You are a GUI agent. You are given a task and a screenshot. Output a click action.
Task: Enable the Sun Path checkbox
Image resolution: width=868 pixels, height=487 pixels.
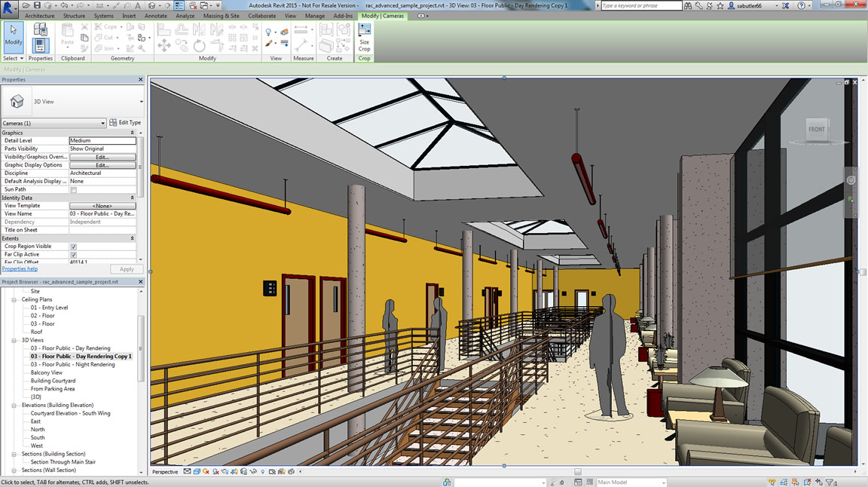[74, 190]
